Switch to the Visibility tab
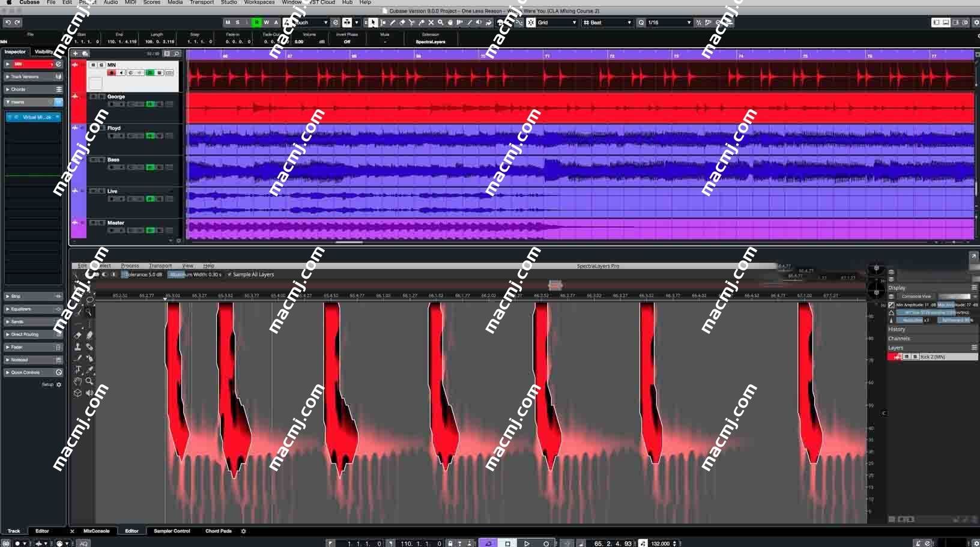Screen dimensions: 980x547 44,52
